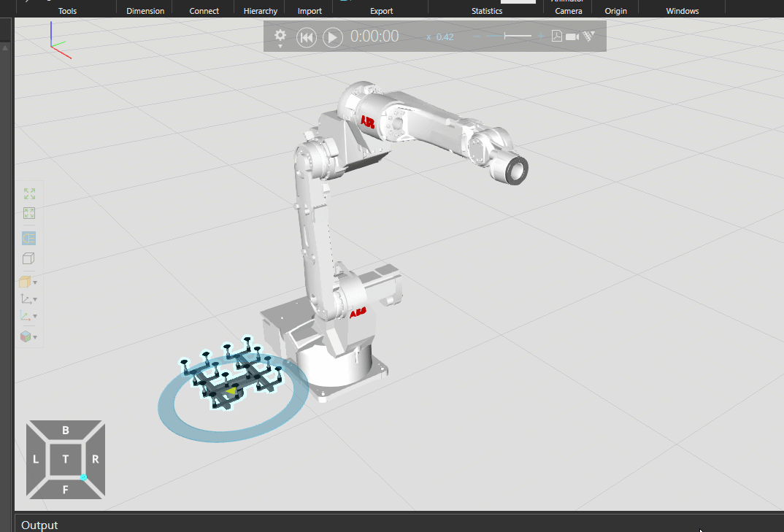The height and width of the screenshot is (532, 784).
Task: Open the Camera ribbon group
Action: (569, 11)
